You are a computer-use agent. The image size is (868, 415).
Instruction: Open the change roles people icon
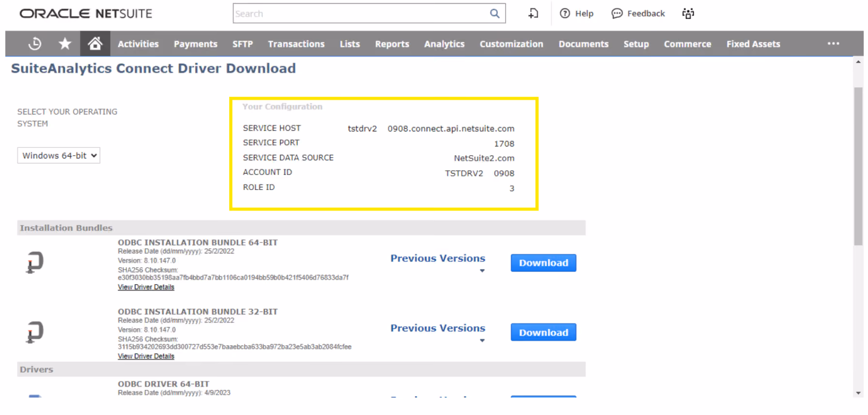(688, 14)
